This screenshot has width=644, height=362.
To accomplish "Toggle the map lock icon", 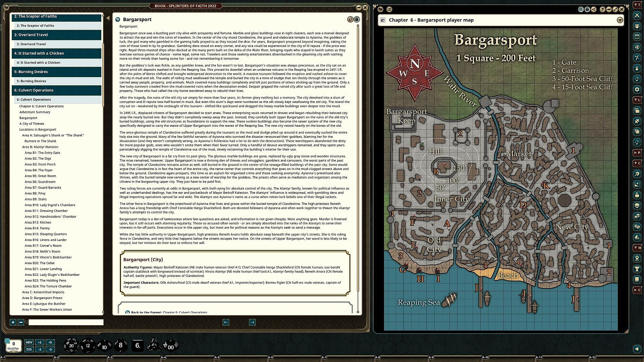I will (587, 9).
